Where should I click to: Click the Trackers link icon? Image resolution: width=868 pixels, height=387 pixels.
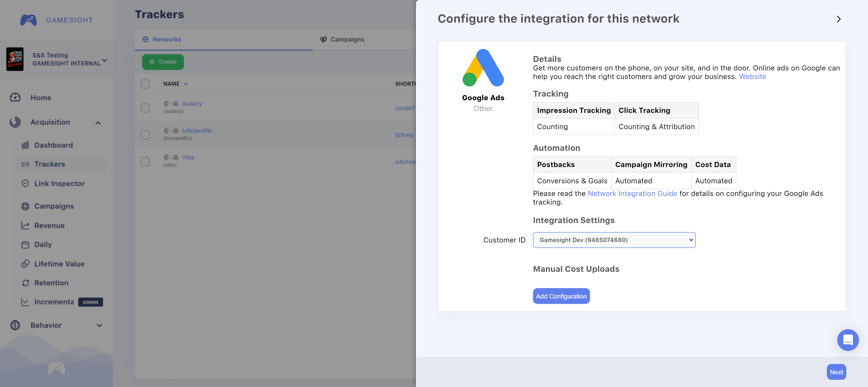pyautogui.click(x=25, y=164)
